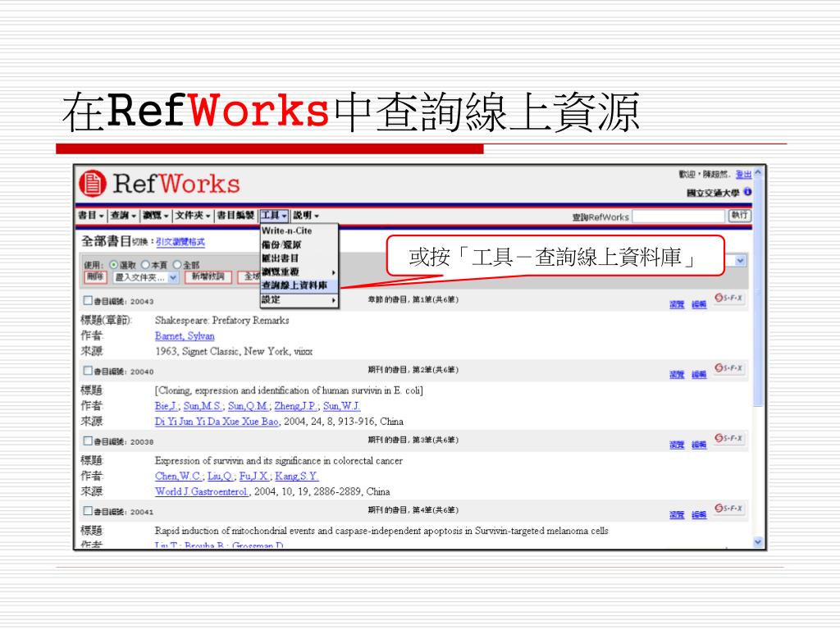Open author link Sun,M.S.
The width and height of the screenshot is (840, 630).
(203, 406)
